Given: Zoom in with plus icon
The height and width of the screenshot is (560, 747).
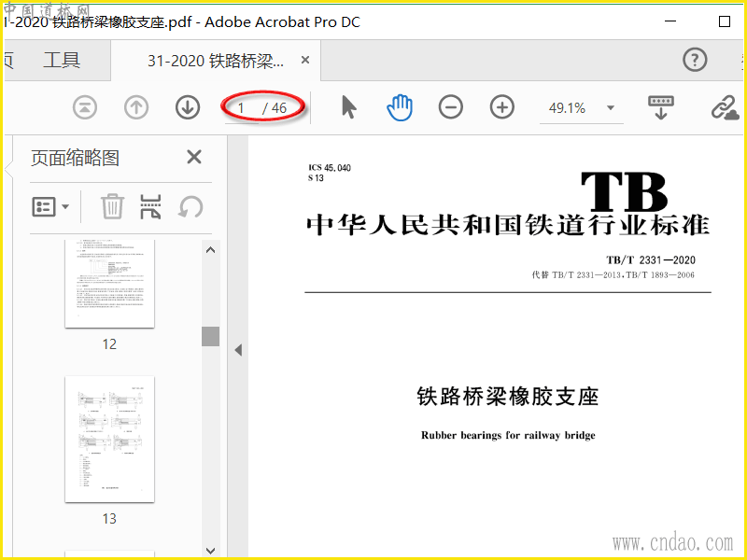Looking at the screenshot, I should 502,106.
